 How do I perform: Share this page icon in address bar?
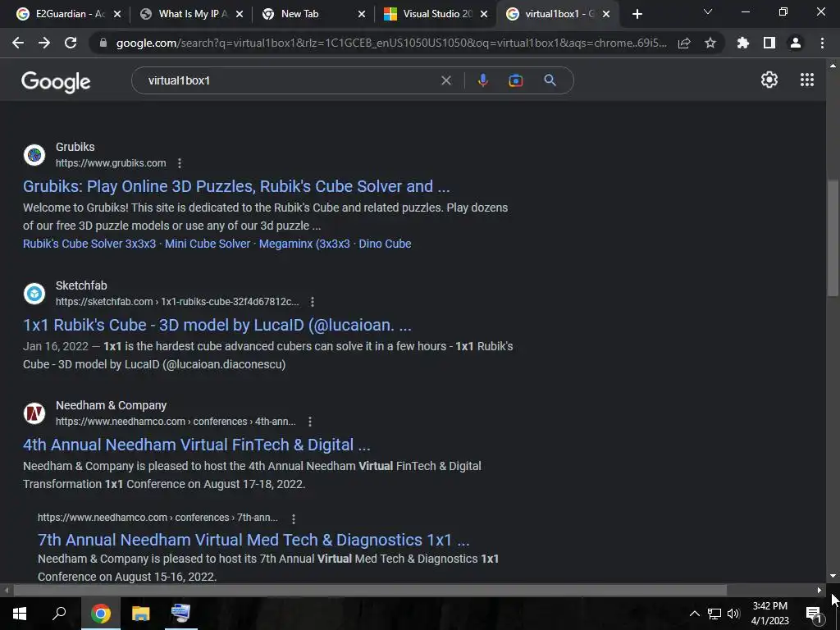pyautogui.click(x=684, y=43)
